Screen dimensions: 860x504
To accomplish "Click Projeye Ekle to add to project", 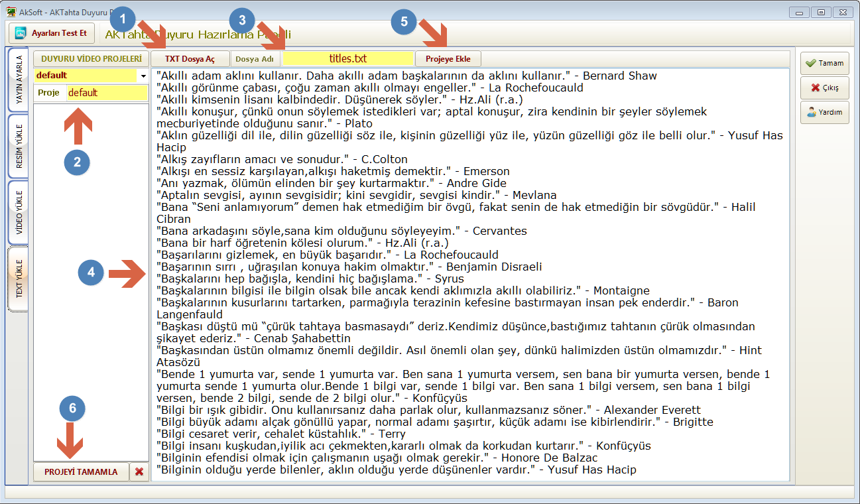I will coord(448,59).
